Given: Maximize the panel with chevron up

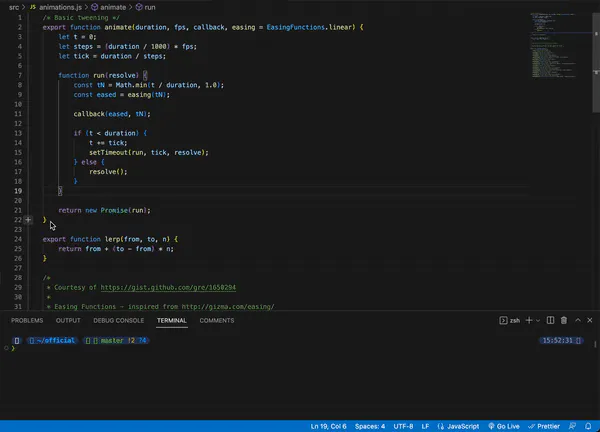Looking at the screenshot, I should coord(578,320).
